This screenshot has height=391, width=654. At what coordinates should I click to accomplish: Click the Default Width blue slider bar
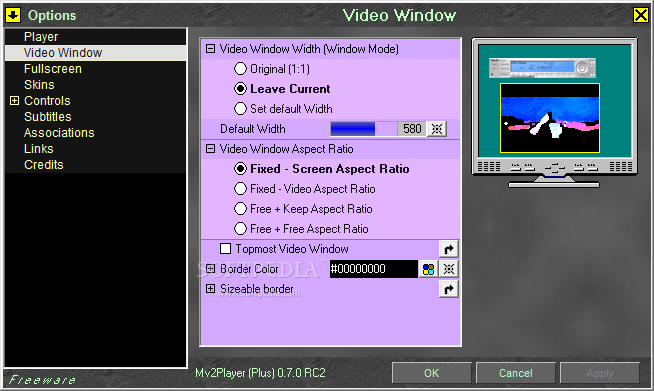point(363,129)
